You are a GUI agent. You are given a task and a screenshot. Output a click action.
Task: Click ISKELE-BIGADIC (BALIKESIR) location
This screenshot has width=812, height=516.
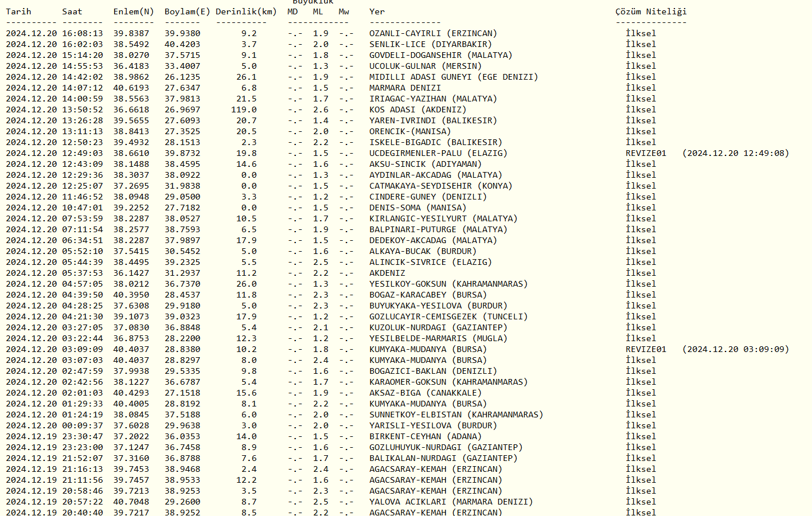tap(436, 142)
